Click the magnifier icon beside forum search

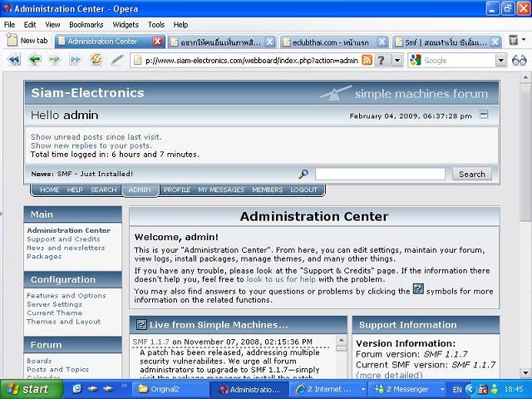[x=303, y=174]
